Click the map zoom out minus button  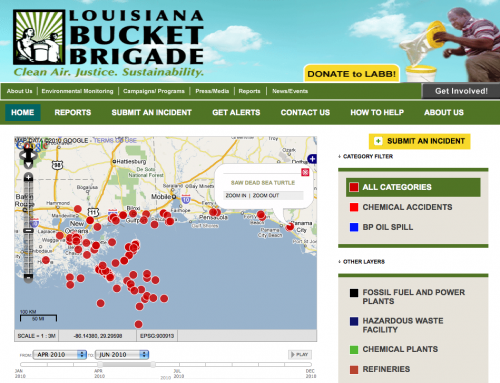[x=29, y=277]
